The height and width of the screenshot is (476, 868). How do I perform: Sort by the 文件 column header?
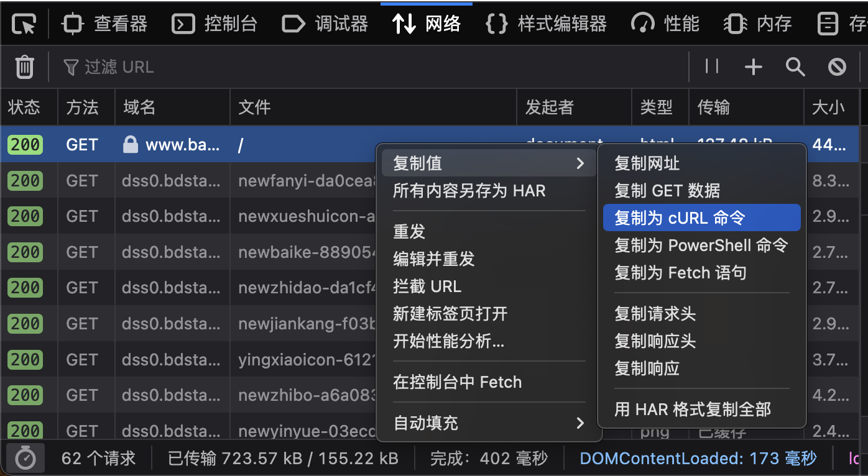point(373,108)
